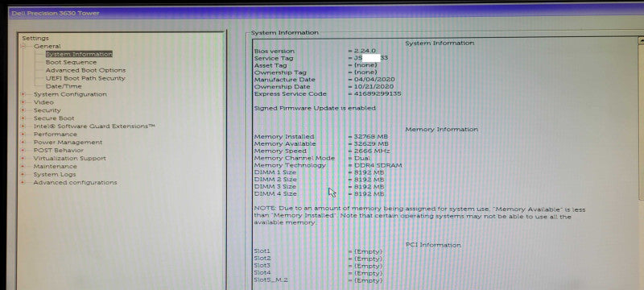Select UEFI Boot Path Security
The width and height of the screenshot is (644, 290).
pos(85,78)
